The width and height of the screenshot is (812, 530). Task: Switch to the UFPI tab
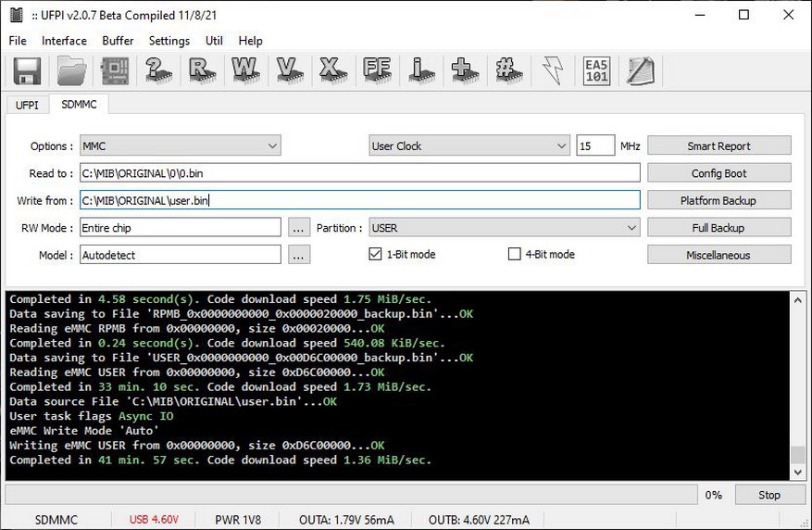click(27, 105)
